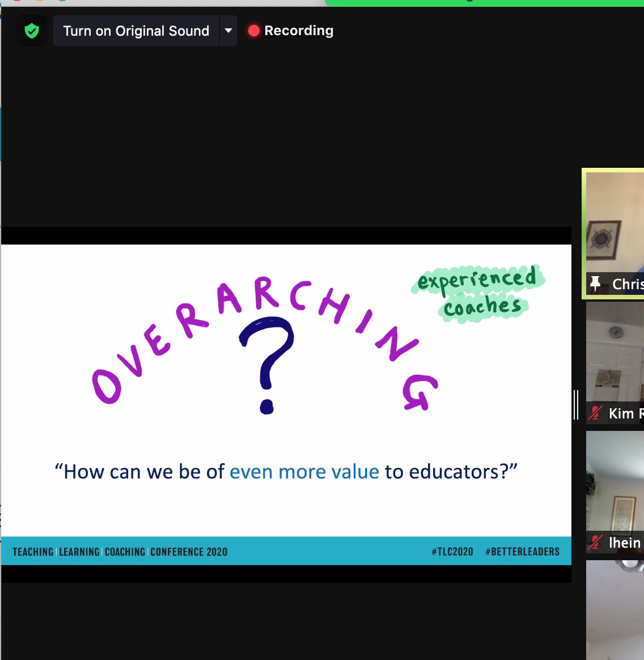Click Kim R's crossed-out microphone icon
This screenshot has width=644, height=660.
pyautogui.click(x=595, y=413)
